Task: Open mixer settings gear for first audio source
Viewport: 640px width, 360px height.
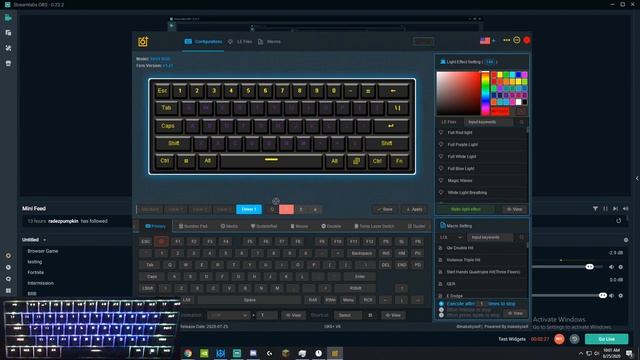Action: point(621,267)
